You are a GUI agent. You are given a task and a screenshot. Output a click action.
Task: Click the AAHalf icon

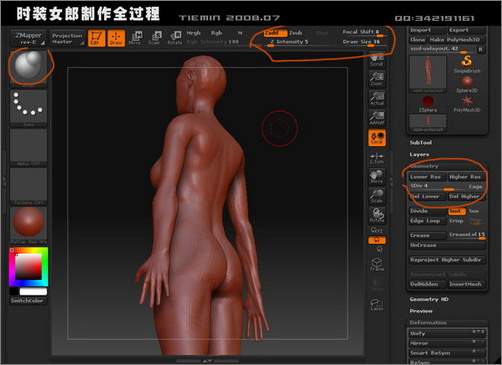pos(377,118)
